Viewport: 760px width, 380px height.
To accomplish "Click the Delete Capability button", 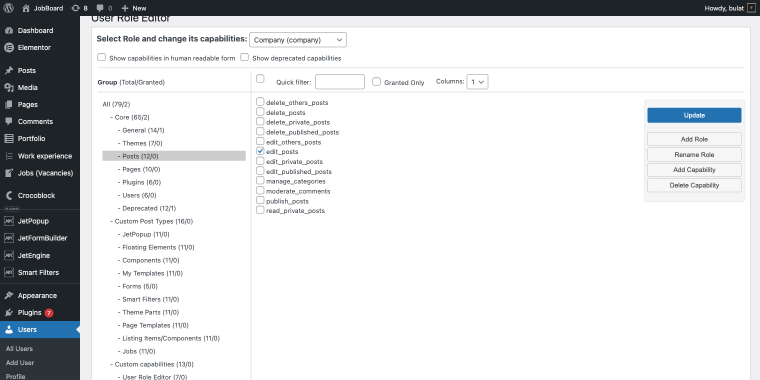I will [694, 185].
